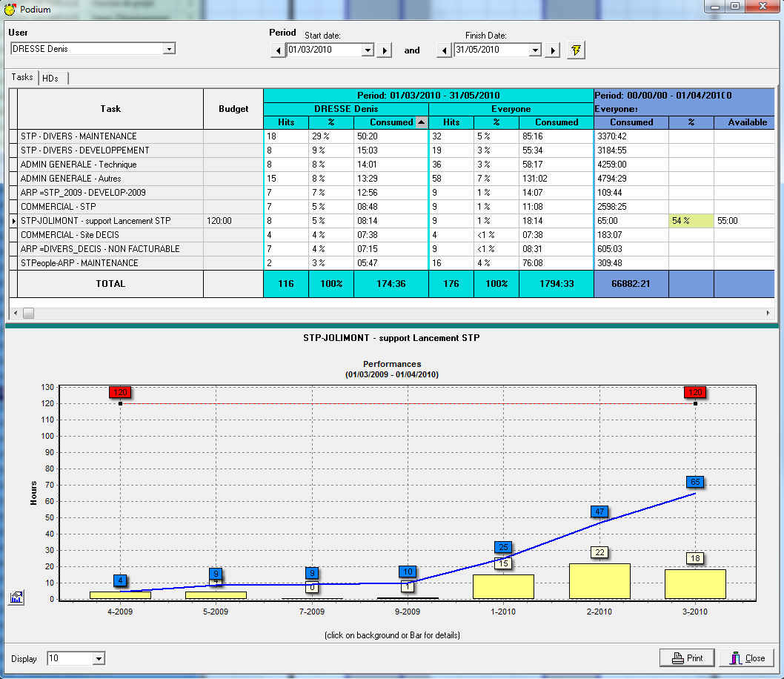
Task: Click the yellow 54 % cell
Action: (x=691, y=221)
